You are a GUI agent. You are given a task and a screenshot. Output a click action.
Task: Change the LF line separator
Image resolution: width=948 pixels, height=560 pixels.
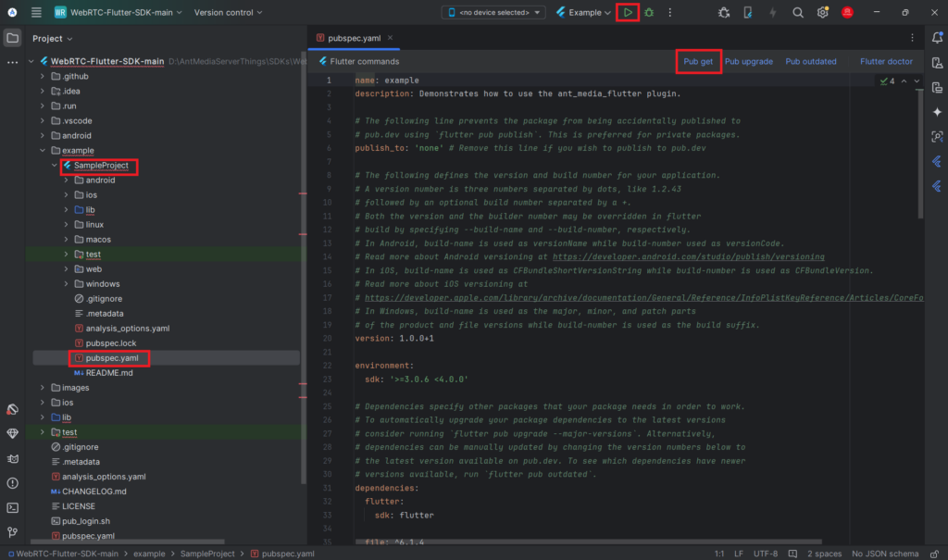pos(739,554)
